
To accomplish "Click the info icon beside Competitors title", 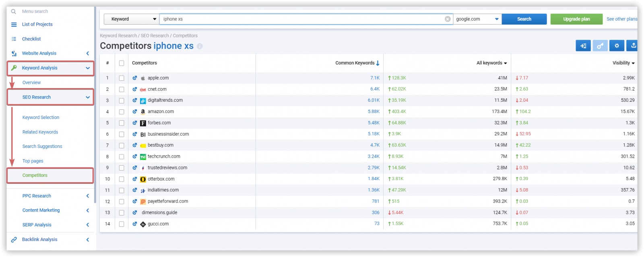I will pyautogui.click(x=200, y=46).
